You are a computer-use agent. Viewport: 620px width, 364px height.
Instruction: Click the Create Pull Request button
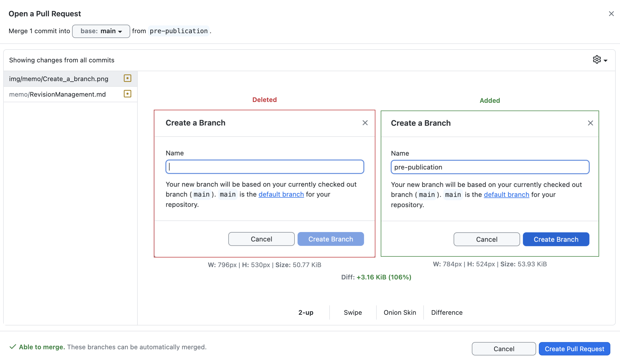click(574, 349)
